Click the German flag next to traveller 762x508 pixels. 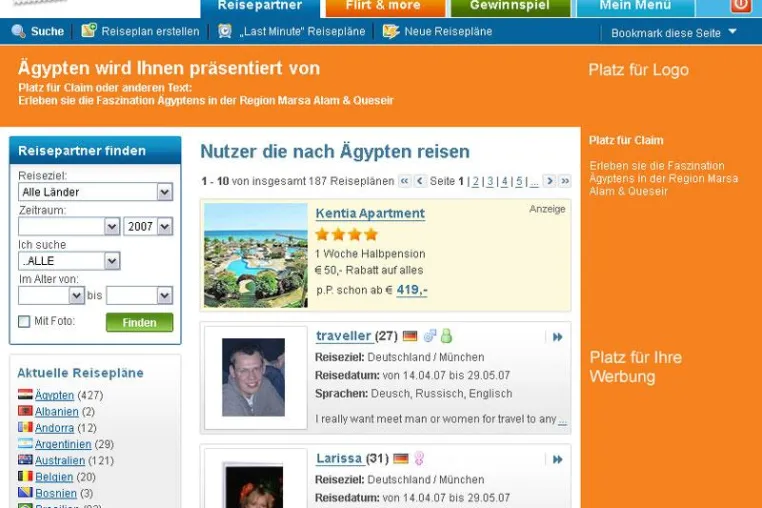pos(410,336)
